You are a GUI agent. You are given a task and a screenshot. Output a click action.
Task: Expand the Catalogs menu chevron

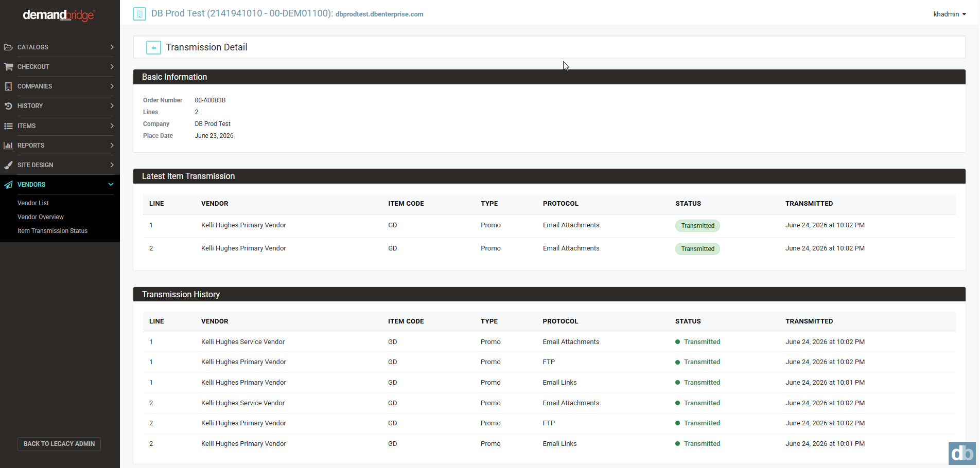[112, 47]
